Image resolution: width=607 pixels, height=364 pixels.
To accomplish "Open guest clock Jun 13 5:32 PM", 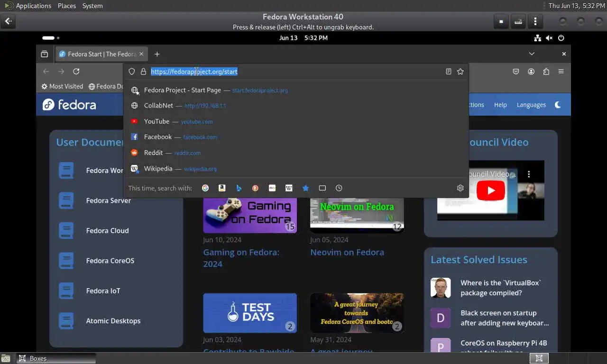I will 303,38.
